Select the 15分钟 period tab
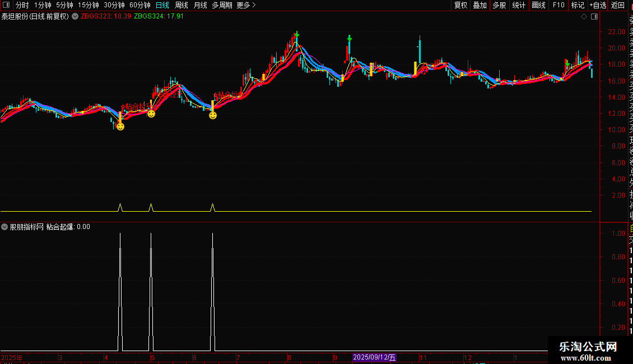This screenshot has width=633, height=364. click(x=89, y=5)
